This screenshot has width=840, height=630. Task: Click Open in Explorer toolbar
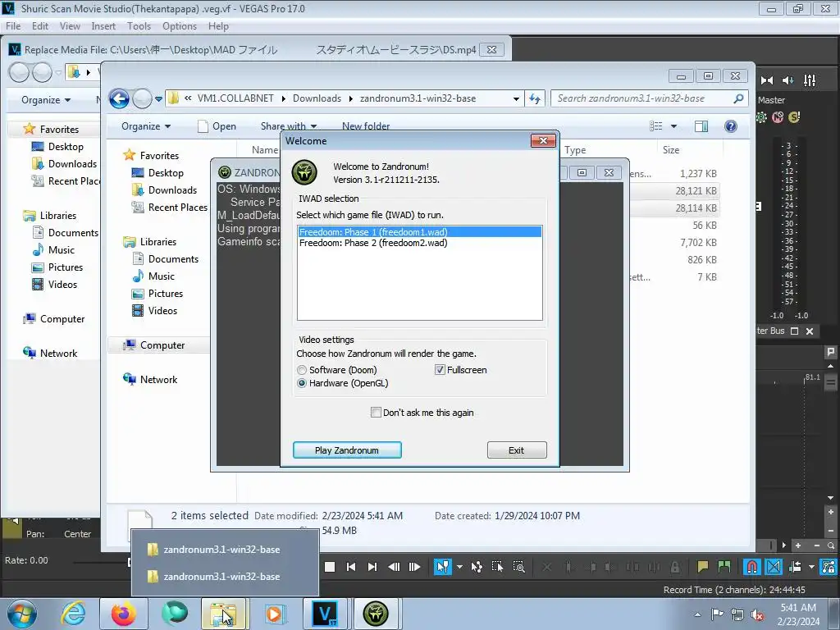point(217,126)
